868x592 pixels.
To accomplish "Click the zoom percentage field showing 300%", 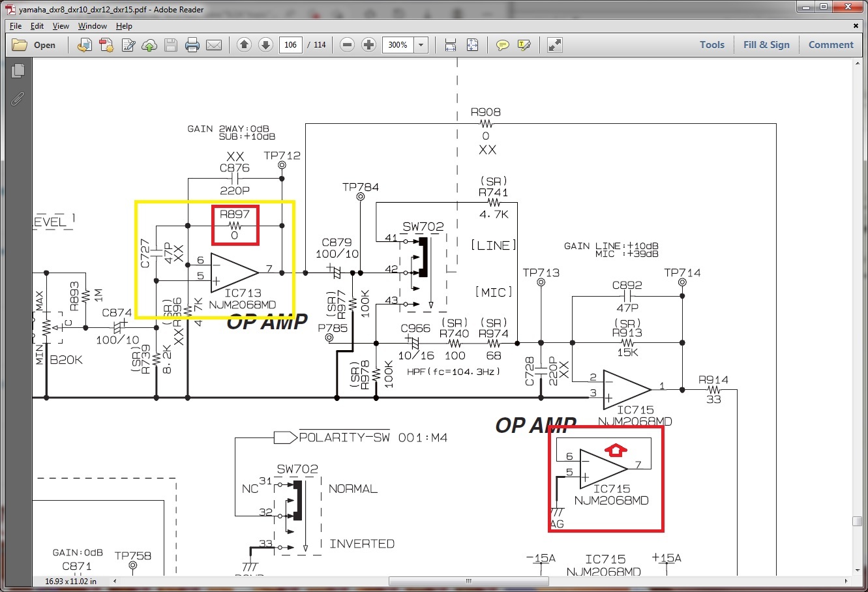I will 398,45.
